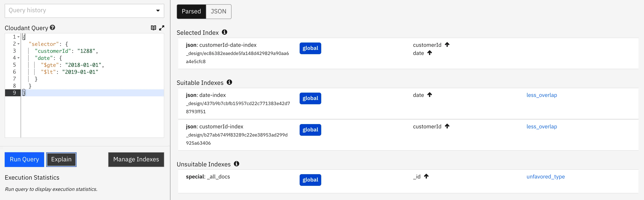Open Manage Indexes
644x200 pixels.
tap(136, 159)
